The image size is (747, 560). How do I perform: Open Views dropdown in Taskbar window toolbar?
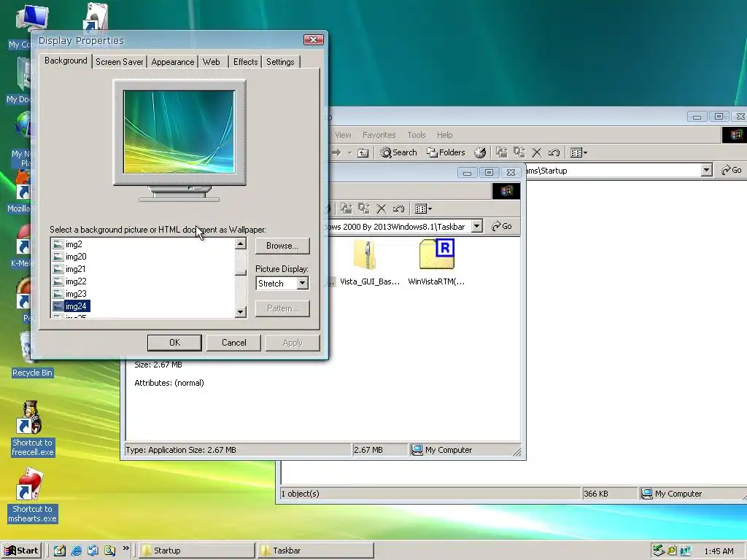pos(423,209)
